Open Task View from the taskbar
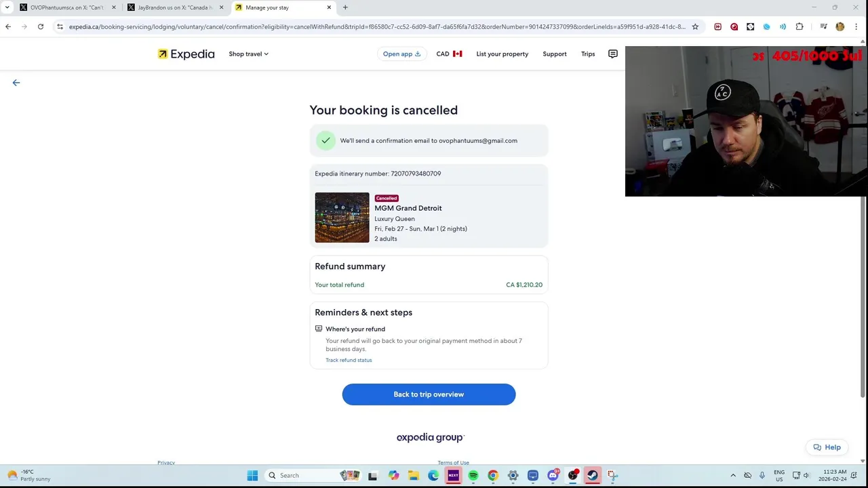 coord(372,476)
